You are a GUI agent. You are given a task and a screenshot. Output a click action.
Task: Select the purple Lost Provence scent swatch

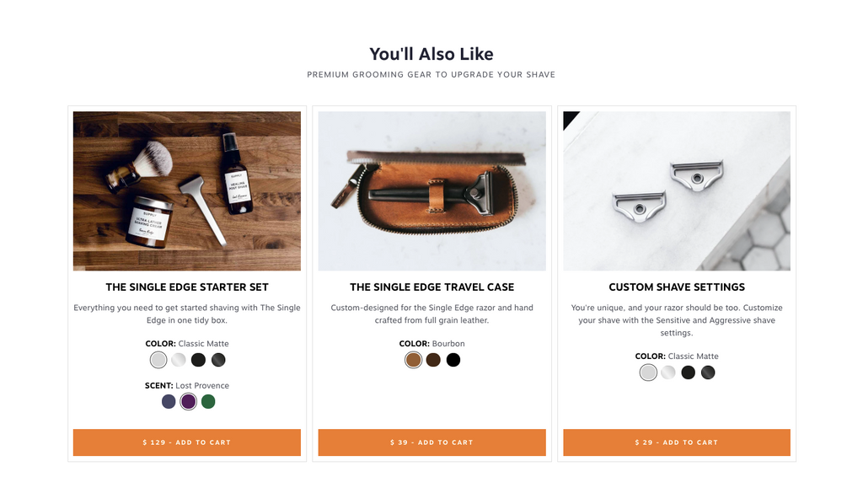point(188,402)
